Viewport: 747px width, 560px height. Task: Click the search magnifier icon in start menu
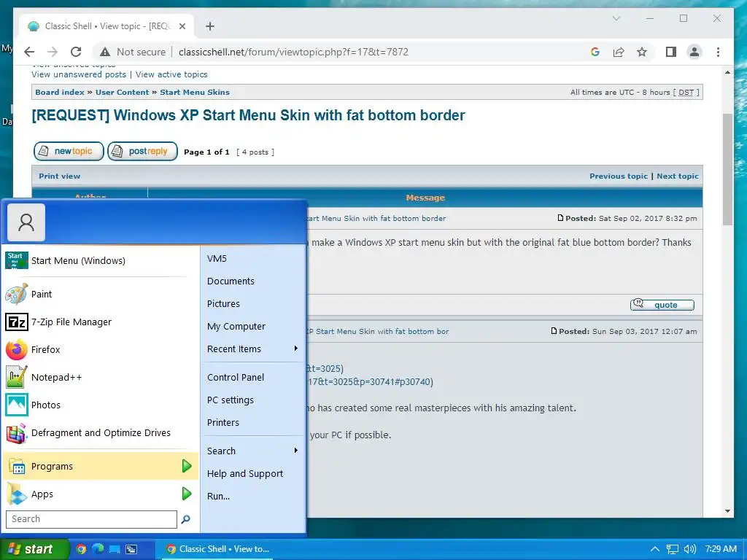coord(185,519)
